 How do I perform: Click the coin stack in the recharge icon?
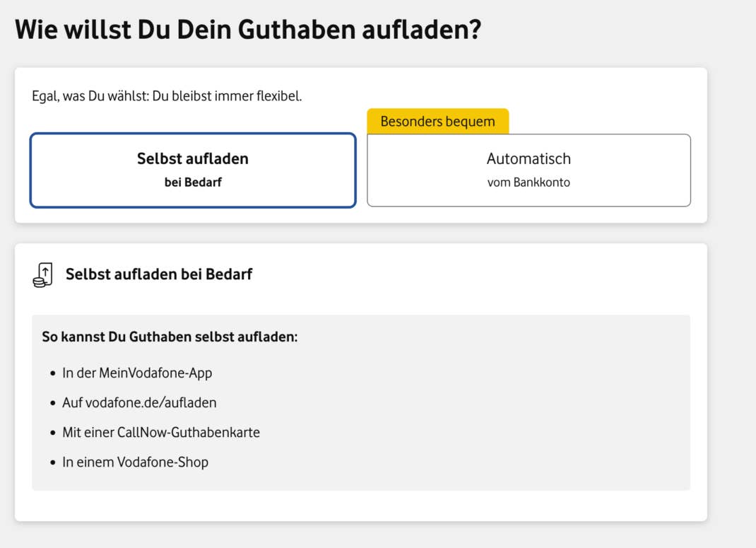coord(39,282)
